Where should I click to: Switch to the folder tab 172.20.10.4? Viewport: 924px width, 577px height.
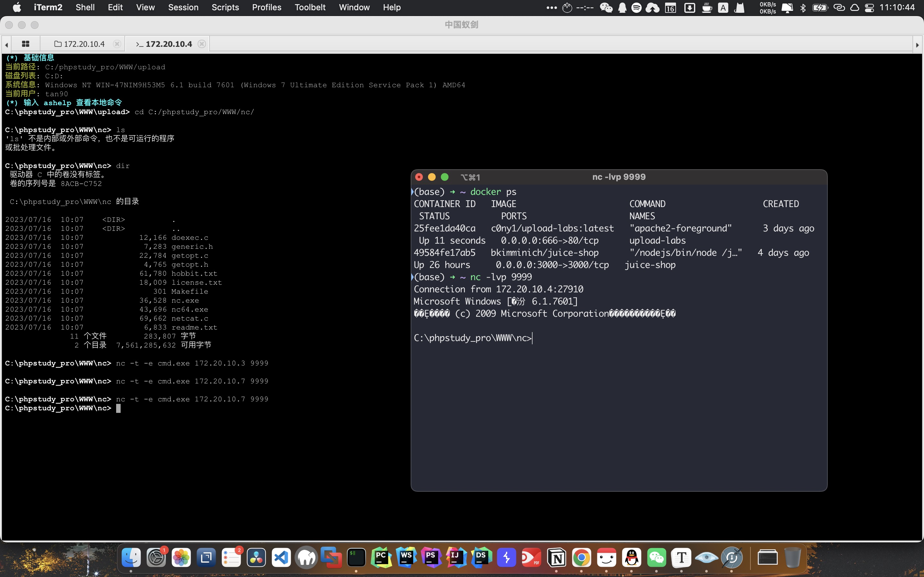(80, 44)
